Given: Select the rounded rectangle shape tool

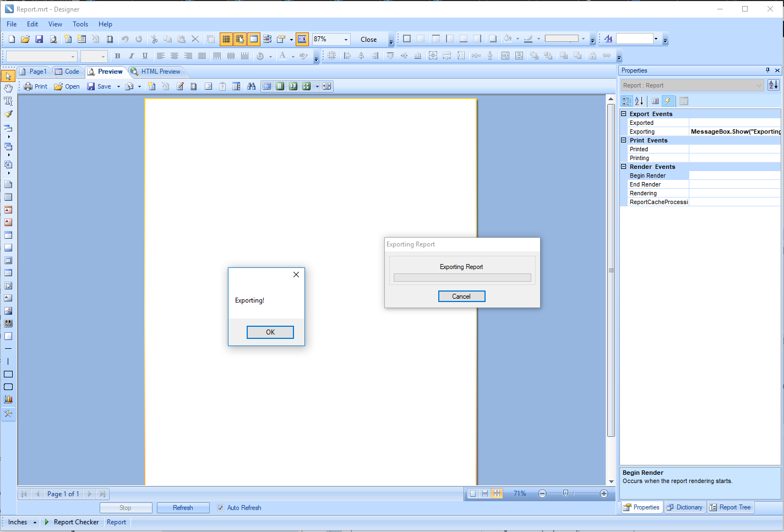Looking at the screenshot, I should [8, 387].
